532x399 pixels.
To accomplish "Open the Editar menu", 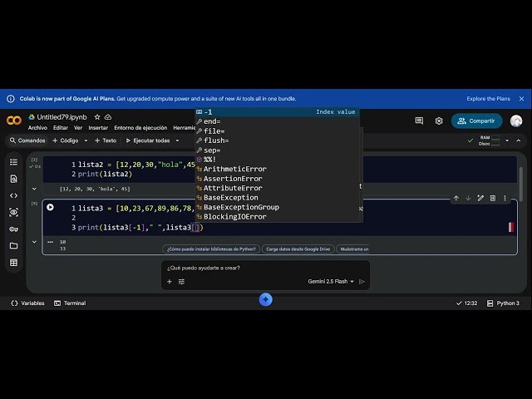I will point(61,127).
